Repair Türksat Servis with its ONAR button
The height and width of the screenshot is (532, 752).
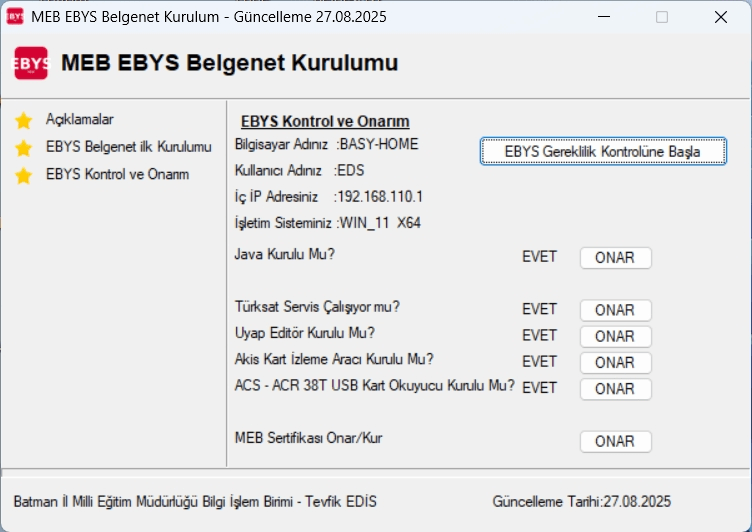(615, 310)
